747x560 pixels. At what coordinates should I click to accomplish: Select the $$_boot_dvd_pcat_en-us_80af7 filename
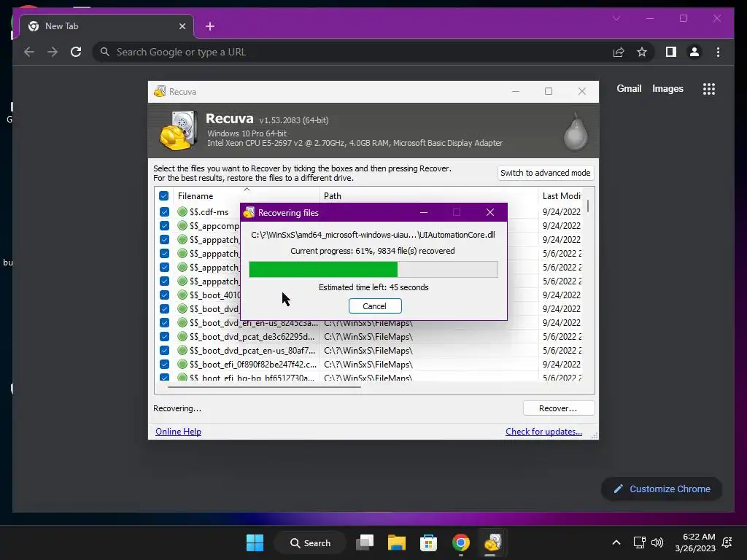click(252, 351)
